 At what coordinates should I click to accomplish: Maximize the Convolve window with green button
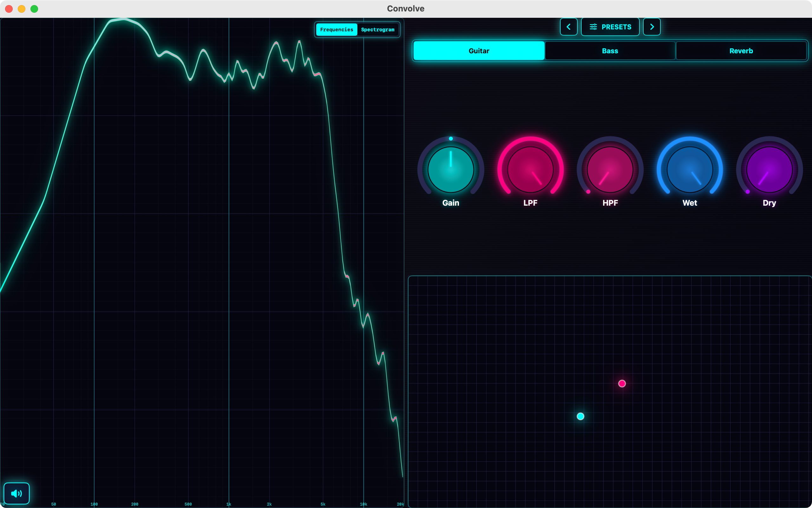click(34, 9)
